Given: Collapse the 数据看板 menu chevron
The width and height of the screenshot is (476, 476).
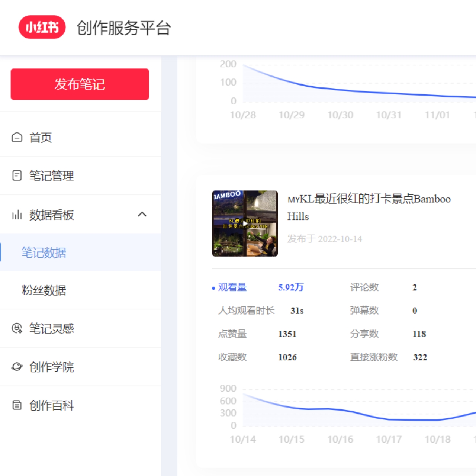Looking at the screenshot, I should [x=142, y=215].
